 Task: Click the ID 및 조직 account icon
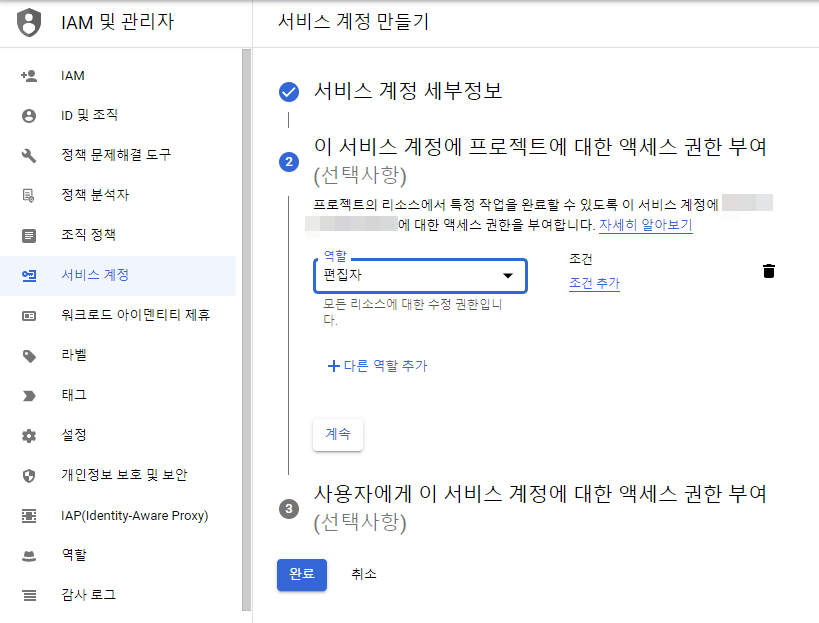click(x=29, y=115)
